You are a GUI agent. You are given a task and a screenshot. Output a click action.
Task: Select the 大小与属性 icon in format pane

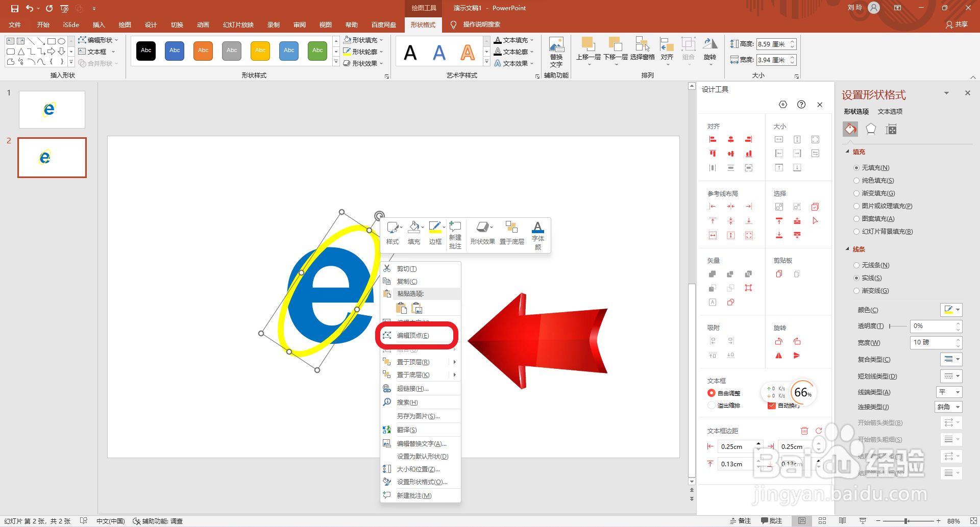click(x=891, y=130)
